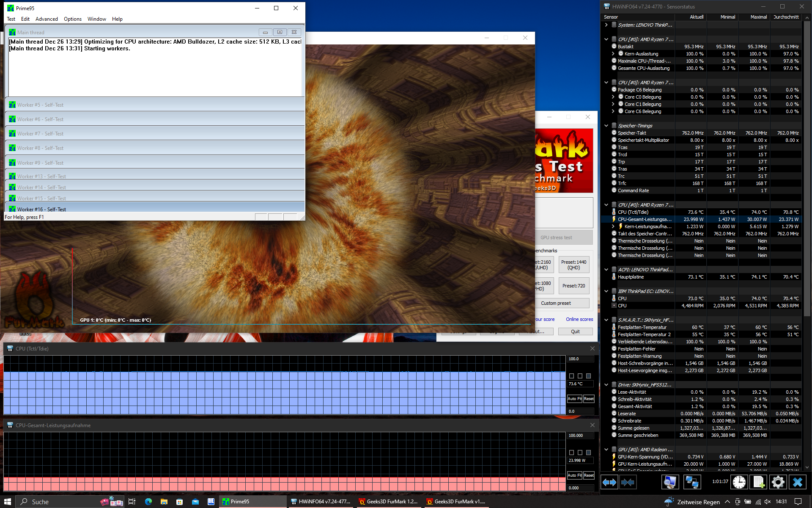812x508 pixels.
Task: Toggle the first checkbox in Leistungsaufnahme graph
Action: pyautogui.click(x=572, y=453)
